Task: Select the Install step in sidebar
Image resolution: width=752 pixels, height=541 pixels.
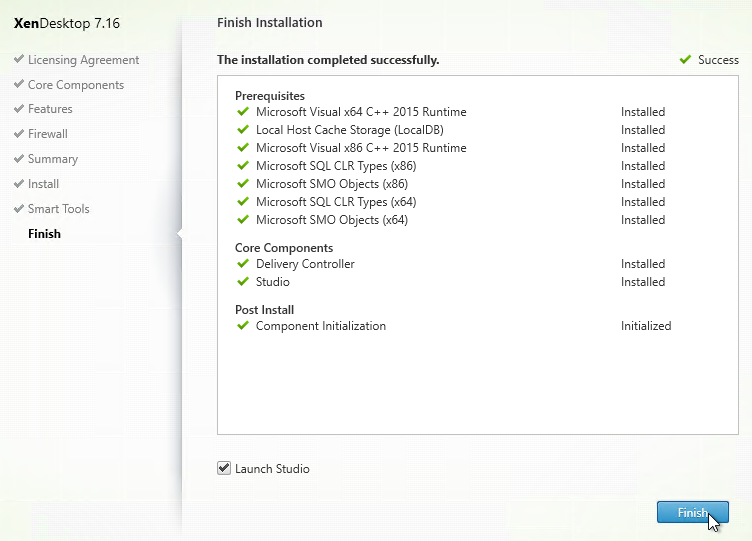Action: (x=43, y=184)
